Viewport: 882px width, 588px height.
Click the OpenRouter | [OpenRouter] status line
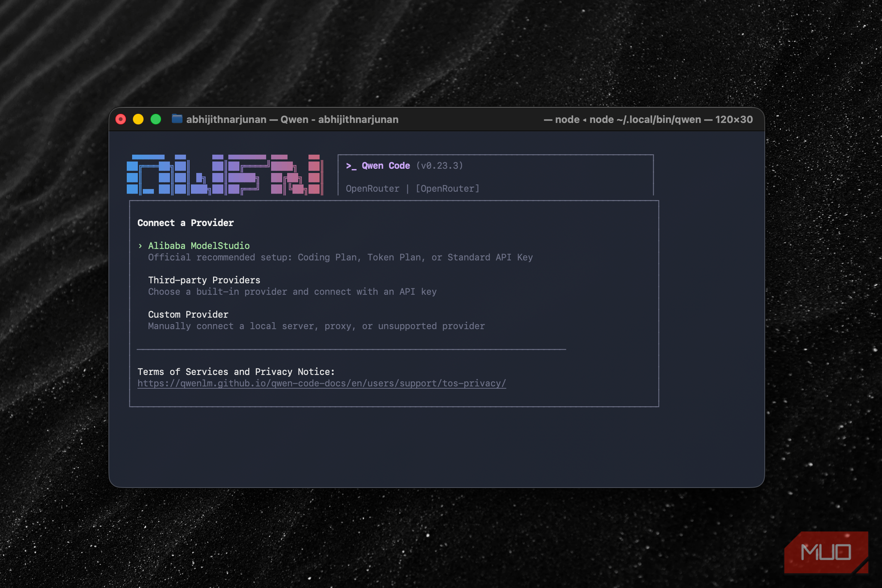(412, 189)
